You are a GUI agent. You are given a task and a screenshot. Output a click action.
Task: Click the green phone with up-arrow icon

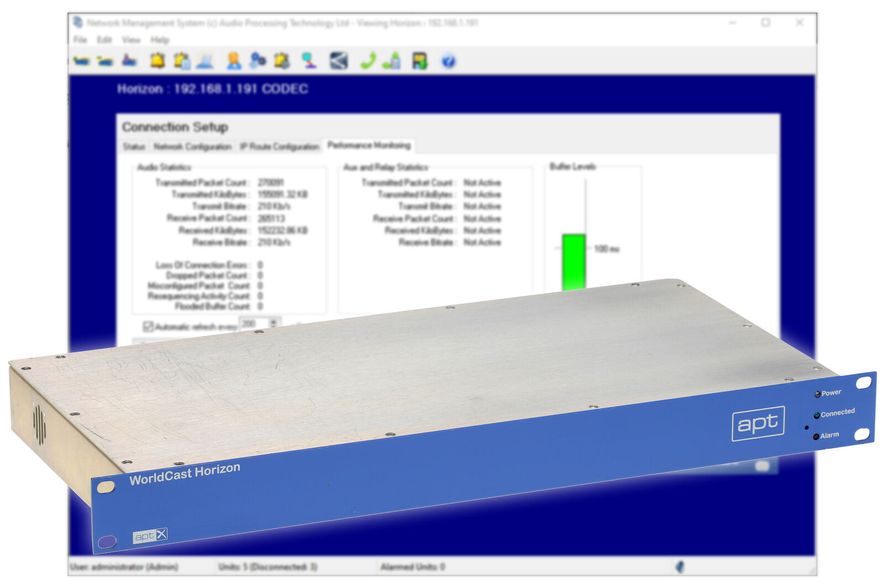click(392, 61)
